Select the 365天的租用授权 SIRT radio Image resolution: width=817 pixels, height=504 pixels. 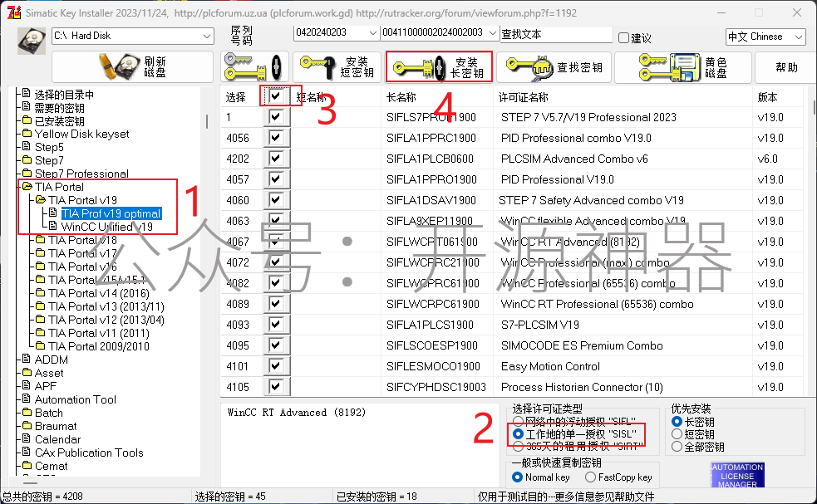click(x=518, y=446)
